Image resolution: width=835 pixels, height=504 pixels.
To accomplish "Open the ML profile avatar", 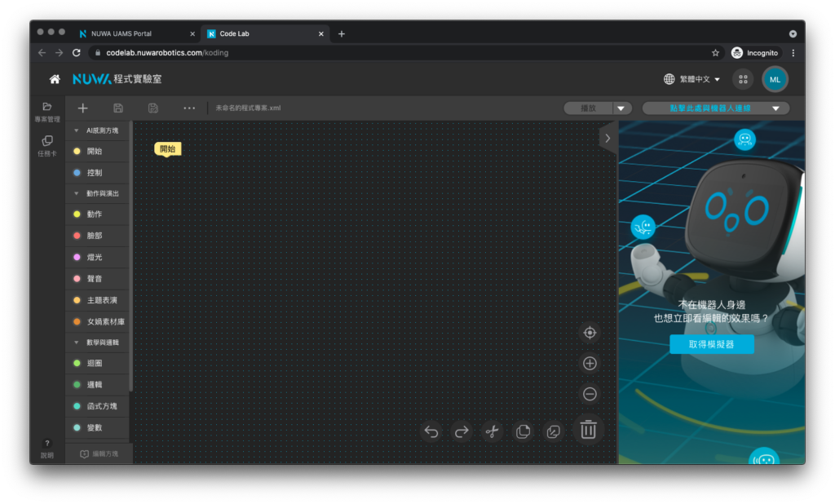I will 775,79.
